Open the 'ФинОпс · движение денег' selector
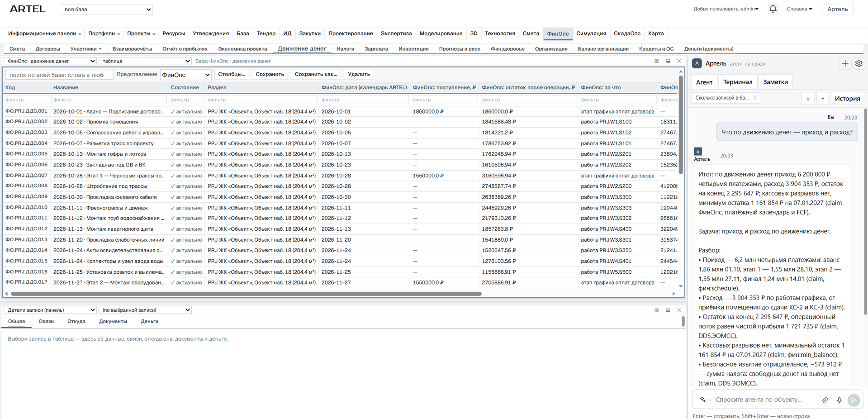 pyautogui.click(x=50, y=61)
